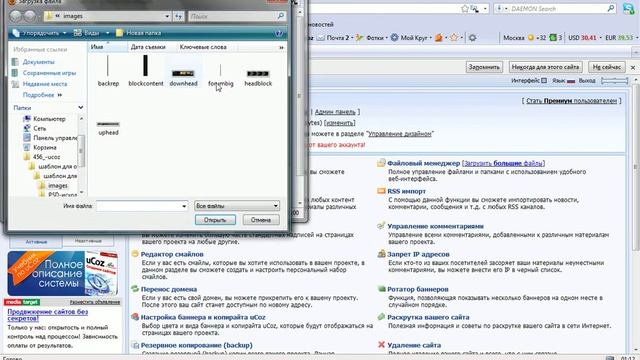Show more columns with the chevron
Screen dimensions: 640x360
(281, 47)
